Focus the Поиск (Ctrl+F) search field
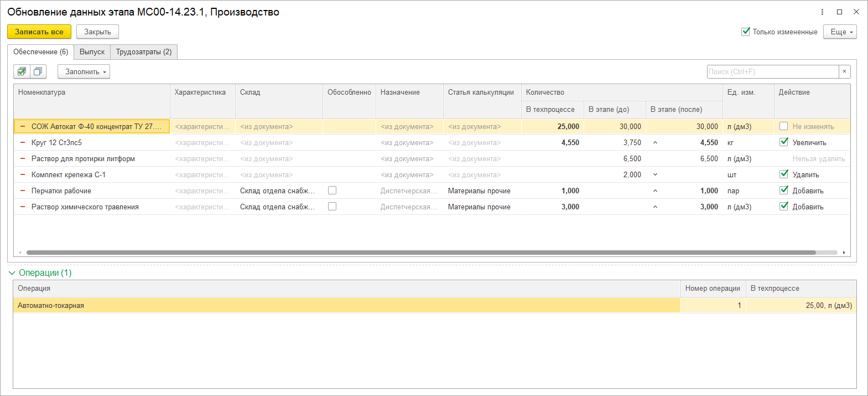 (x=772, y=71)
